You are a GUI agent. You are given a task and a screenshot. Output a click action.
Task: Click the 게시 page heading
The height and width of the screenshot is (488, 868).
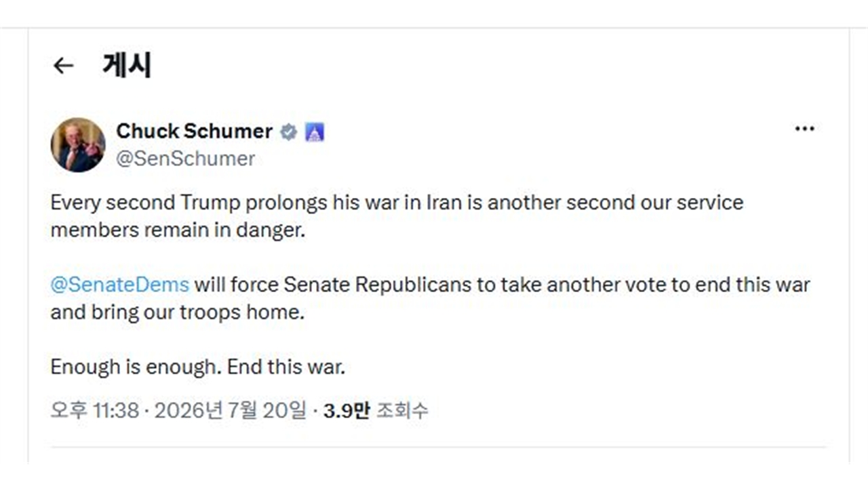click(x=127, y=65)
